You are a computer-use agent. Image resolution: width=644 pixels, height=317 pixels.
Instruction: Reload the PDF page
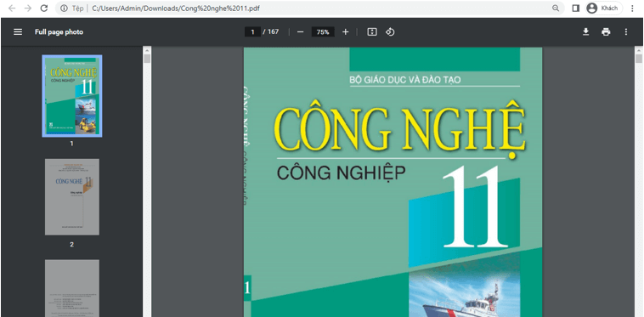tap(44, 8)
